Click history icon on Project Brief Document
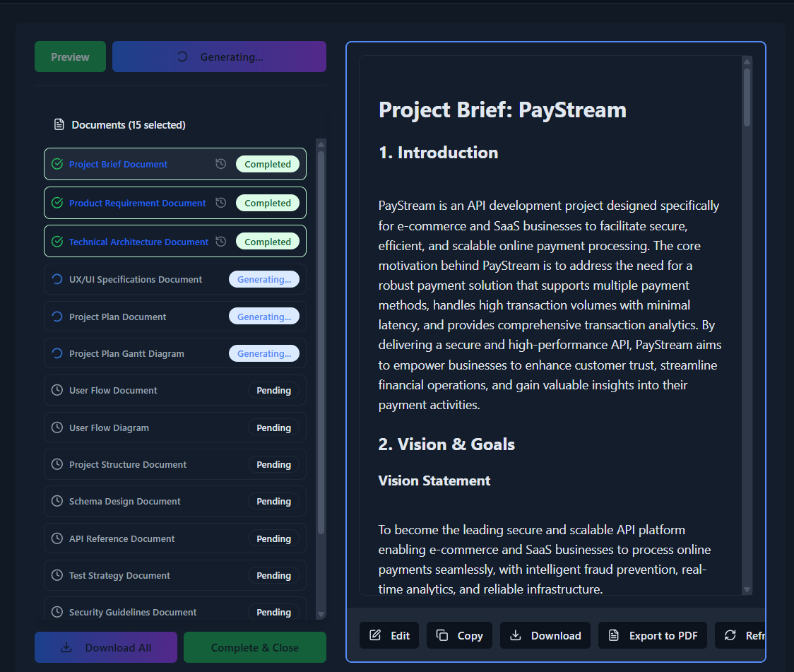 (221, 164)
